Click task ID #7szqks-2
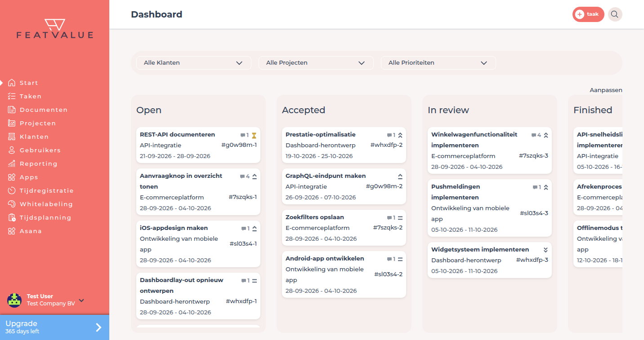 388,228
